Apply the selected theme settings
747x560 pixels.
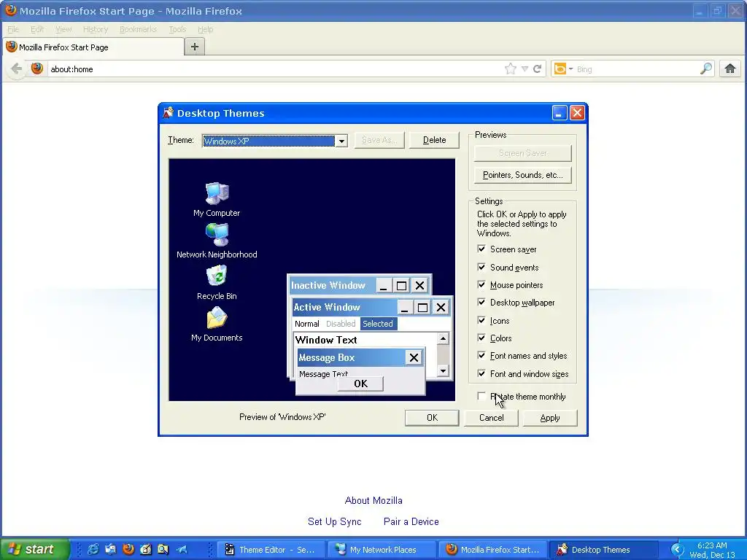point(550,418)
